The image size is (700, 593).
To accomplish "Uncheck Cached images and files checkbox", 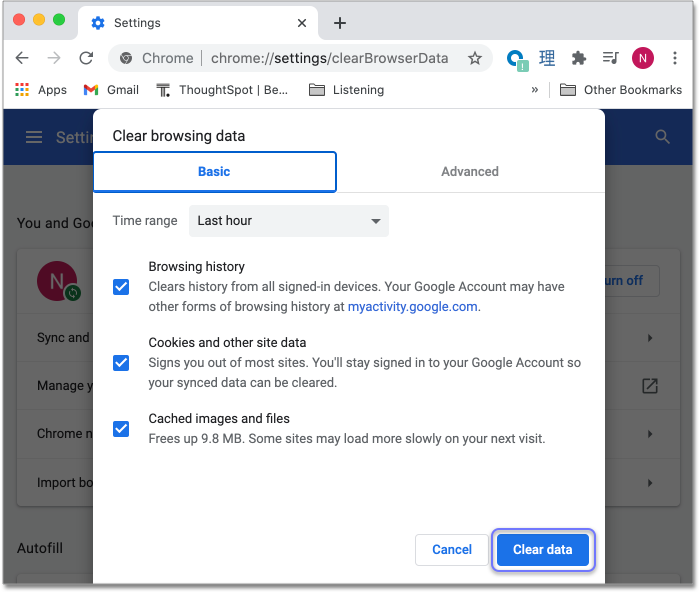I will pos(121,429).
